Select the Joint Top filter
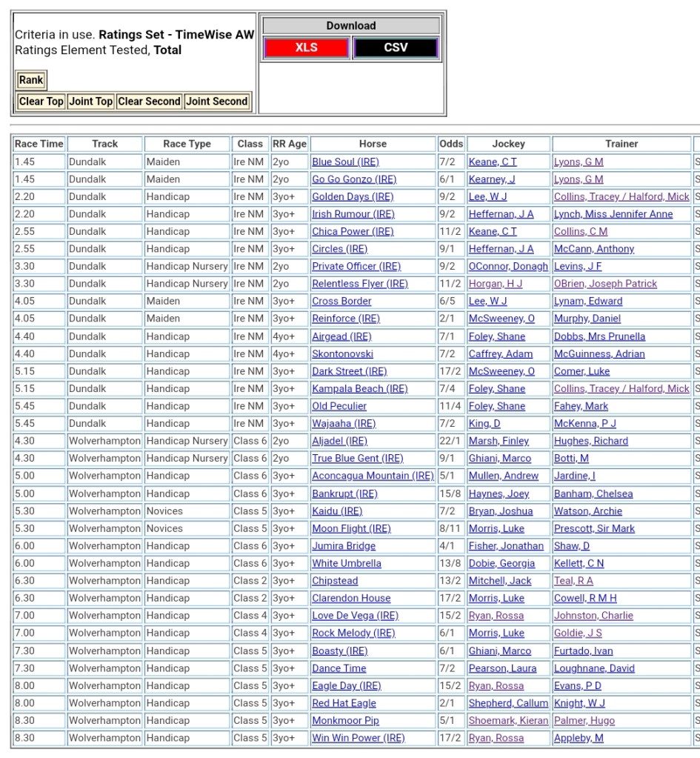This screenshot has height=758, width=700. tap(90, 102)
